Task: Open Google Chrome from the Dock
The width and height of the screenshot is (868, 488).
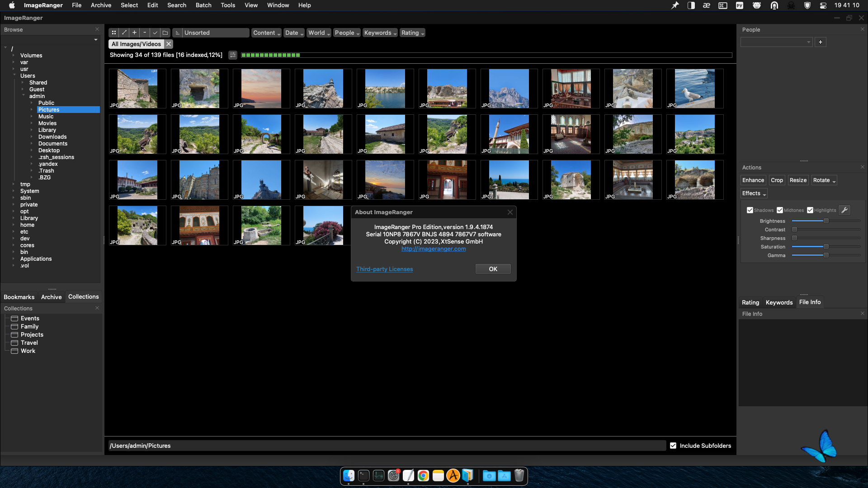Action: [423, 476]
